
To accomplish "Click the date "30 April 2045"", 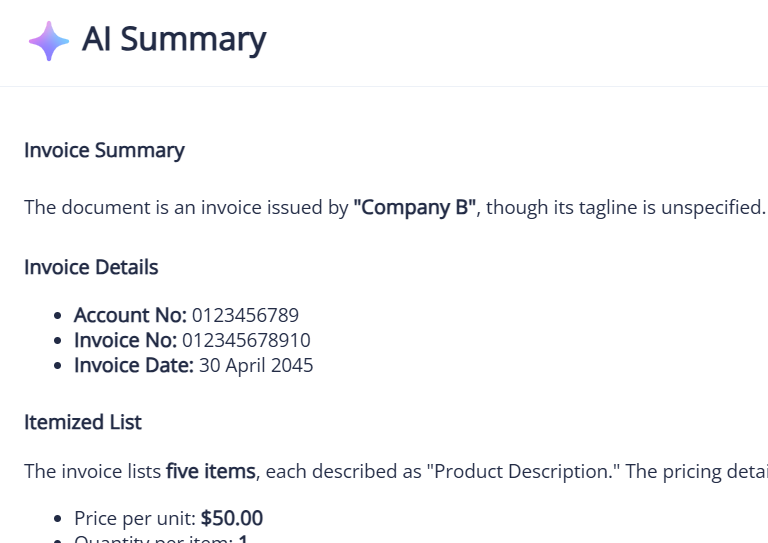I will tap(256, 365).
